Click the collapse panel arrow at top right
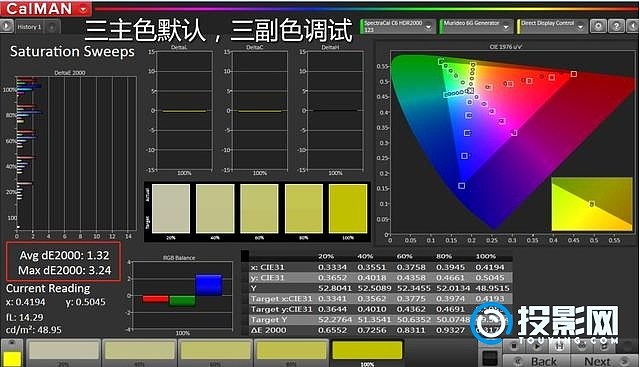Screen dimensions: 640x367 (x=633, y=26)
